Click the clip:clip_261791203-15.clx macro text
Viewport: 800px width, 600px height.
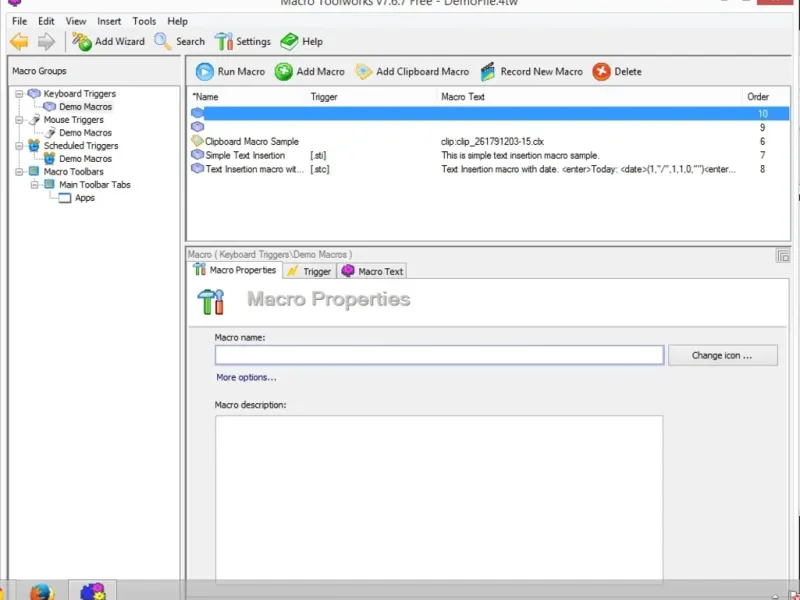(x=492, y=141)
